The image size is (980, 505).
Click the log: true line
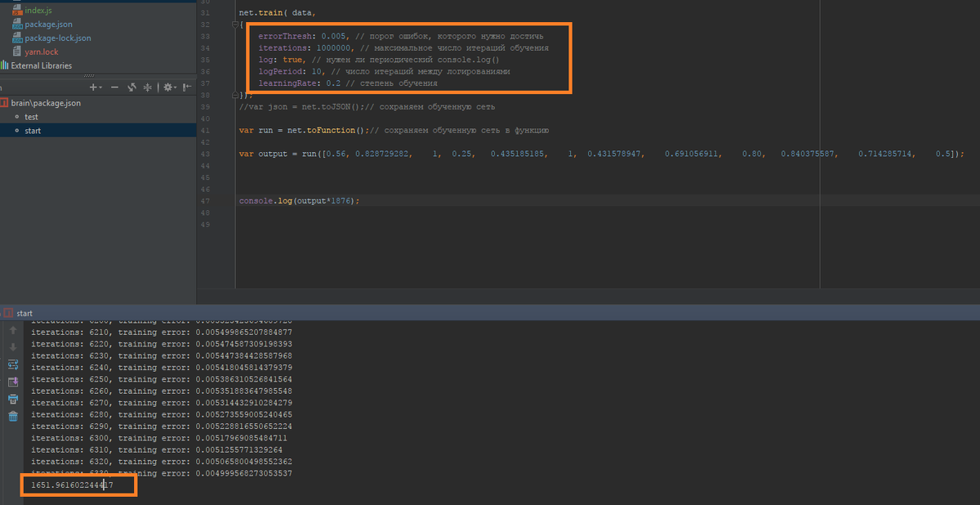click(x=378, y=60)
